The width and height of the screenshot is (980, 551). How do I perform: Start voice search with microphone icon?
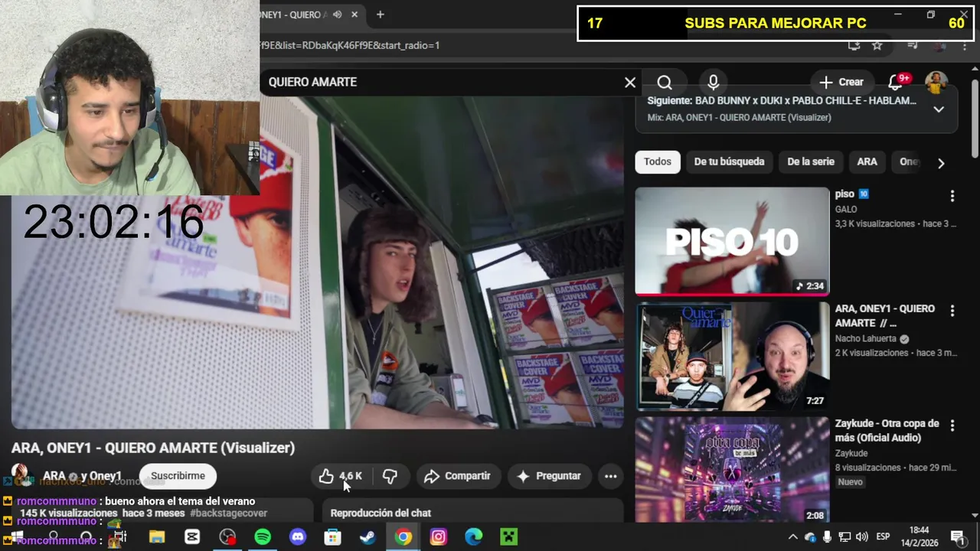pyautogui.click(x=714, y=82)
